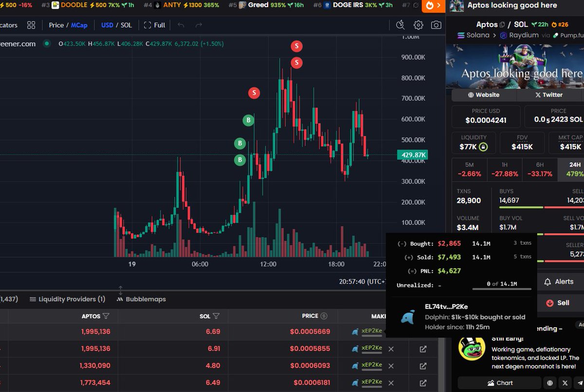This screenshot has width=584, height=392.
Task: Open the Bubblemaps tab
Action: [141, 299]
